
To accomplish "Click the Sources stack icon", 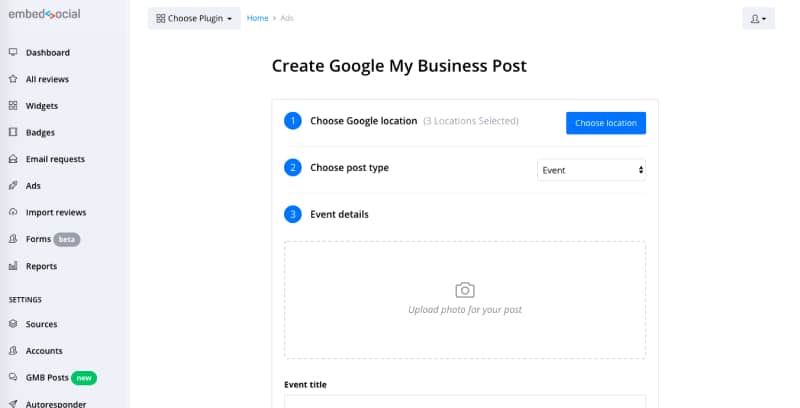I will pyautogui.click(x=13, y=324).
